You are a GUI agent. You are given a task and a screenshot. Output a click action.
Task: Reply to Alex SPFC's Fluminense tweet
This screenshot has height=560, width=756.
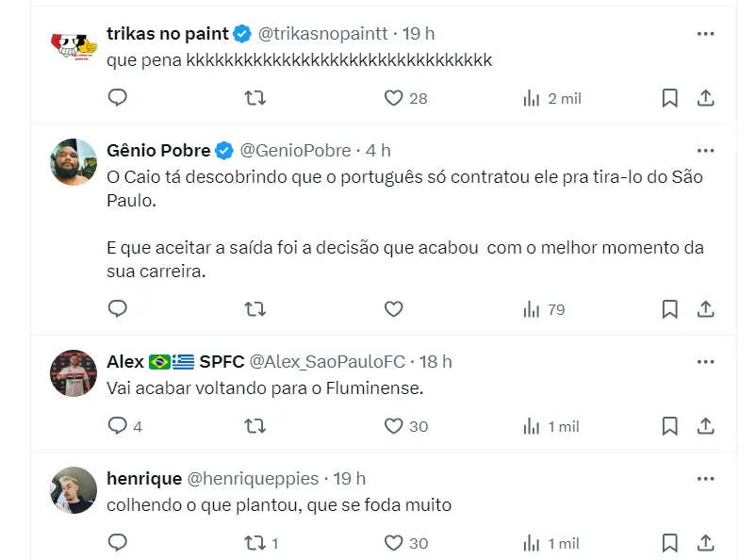(118, 426)
